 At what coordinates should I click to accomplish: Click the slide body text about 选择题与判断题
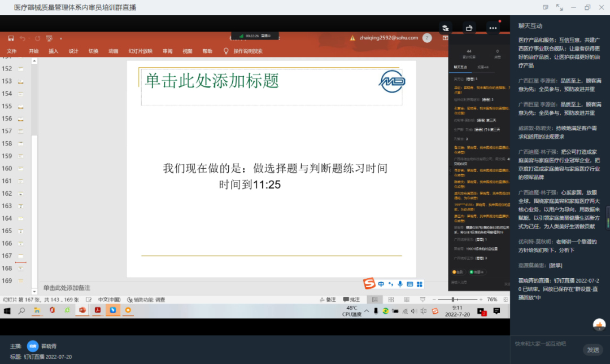click(x=275, y=176)
